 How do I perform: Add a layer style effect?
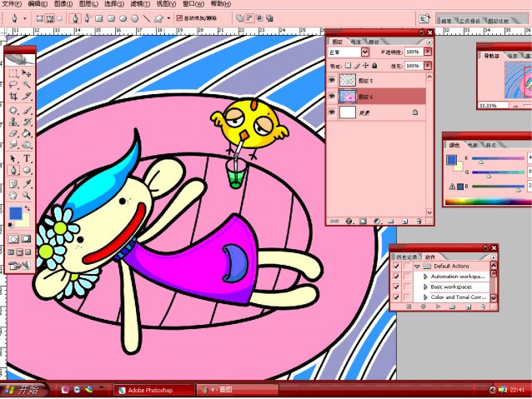point(349,222)
